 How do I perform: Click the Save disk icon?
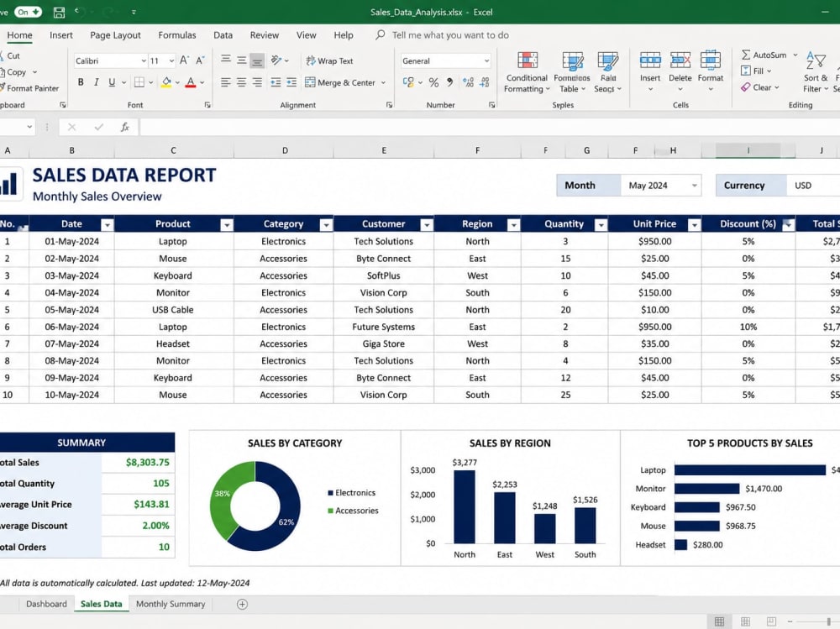click(x=59, y=12)
